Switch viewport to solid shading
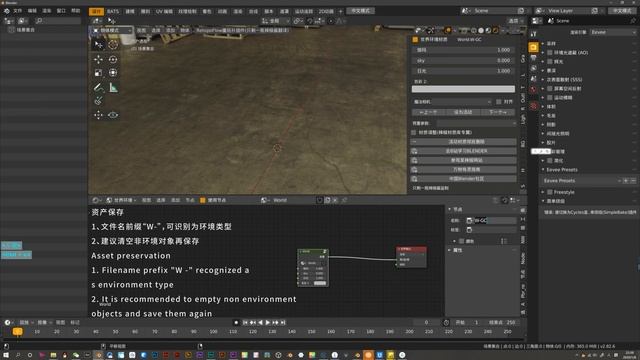Image resolution: width=640 pixels, height=360 pixels. [x=481, y=30]
